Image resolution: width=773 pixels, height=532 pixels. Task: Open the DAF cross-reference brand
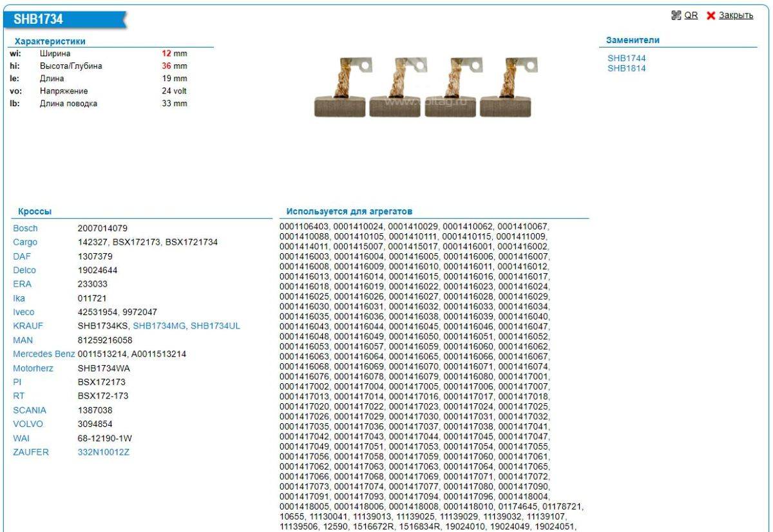[x=22, y=256]
